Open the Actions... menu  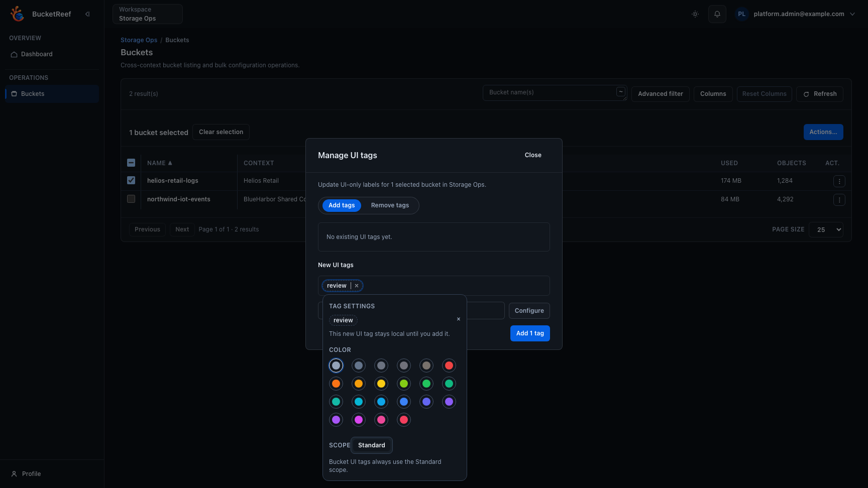(823, 132)
